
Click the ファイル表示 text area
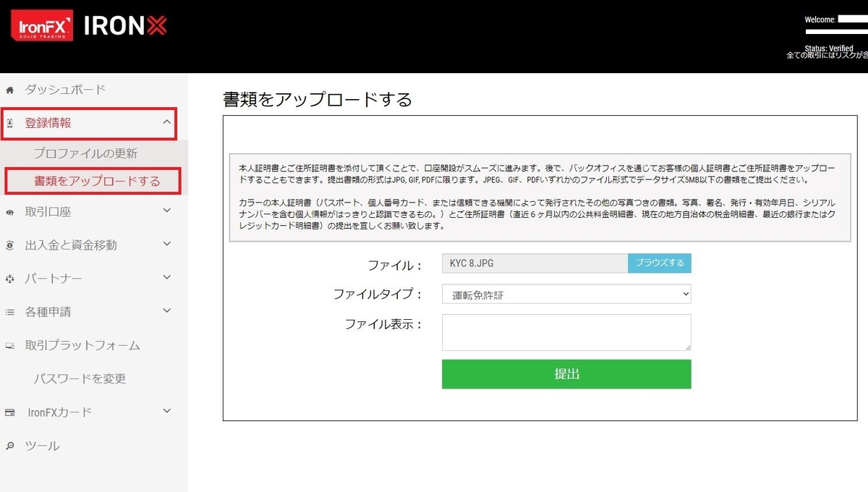[x=566, y=333]
